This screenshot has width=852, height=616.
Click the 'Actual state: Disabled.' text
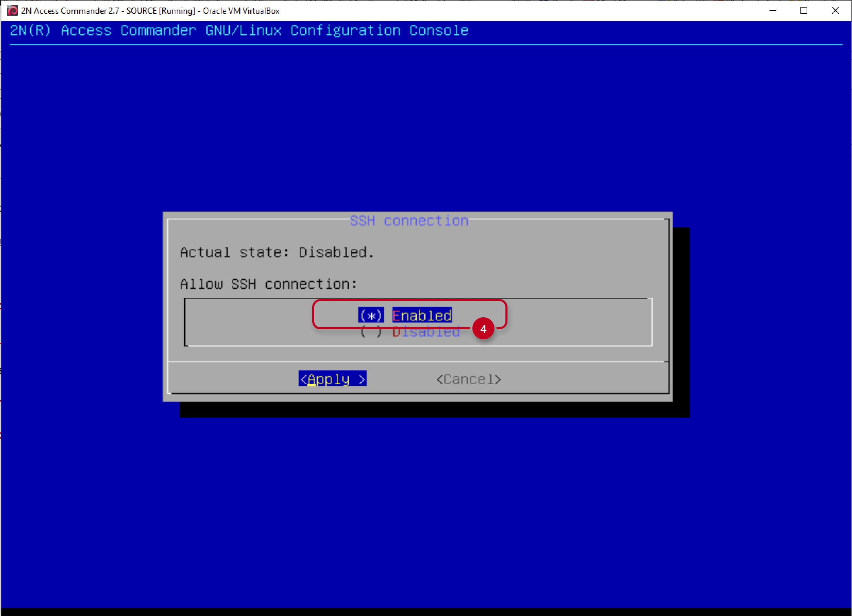point(277,252)
